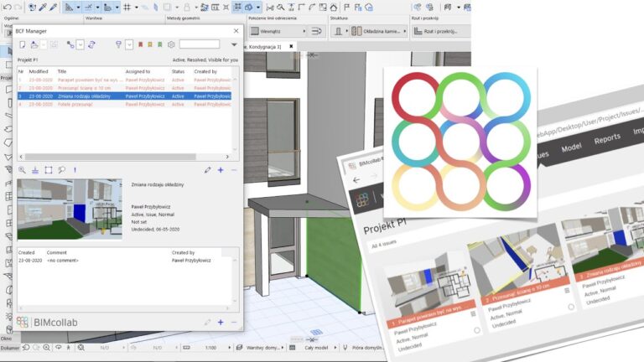Image resolution: width=644 pixels, height=362 pixels.
Task: Click the filter funnel icon in BCF Manager
Action: tap(118, 44)
